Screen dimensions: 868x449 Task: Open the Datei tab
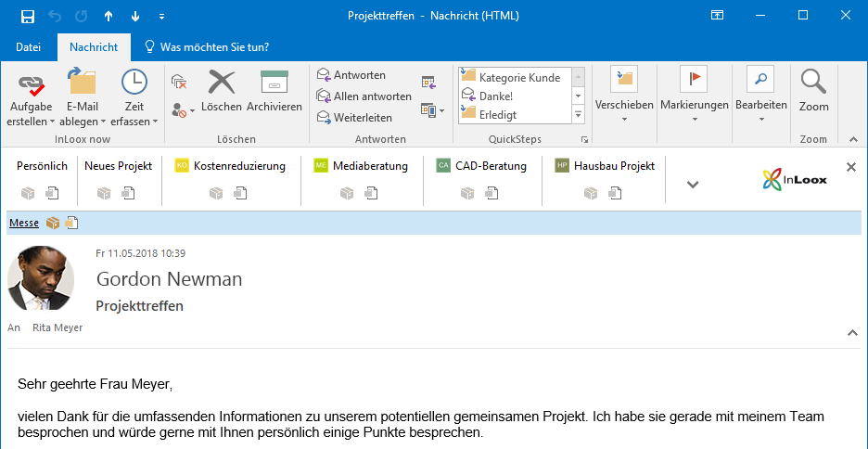[x=28, y=47]
